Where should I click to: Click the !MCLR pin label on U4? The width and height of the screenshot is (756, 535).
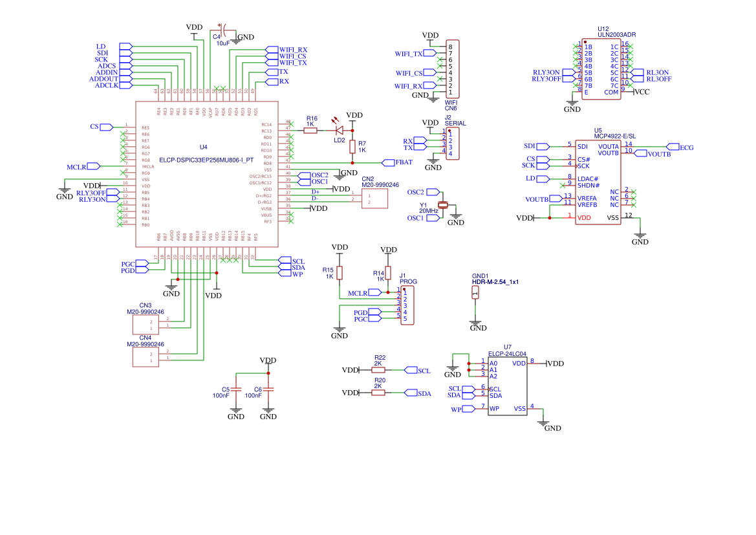point(148,166)
